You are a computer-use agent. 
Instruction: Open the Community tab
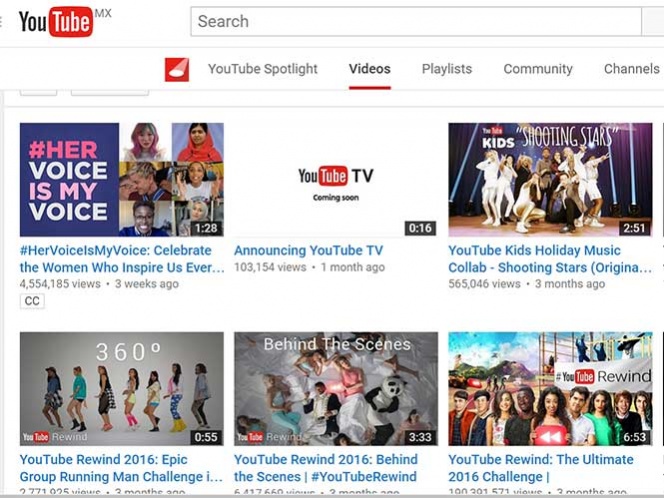tap(538, 69)
